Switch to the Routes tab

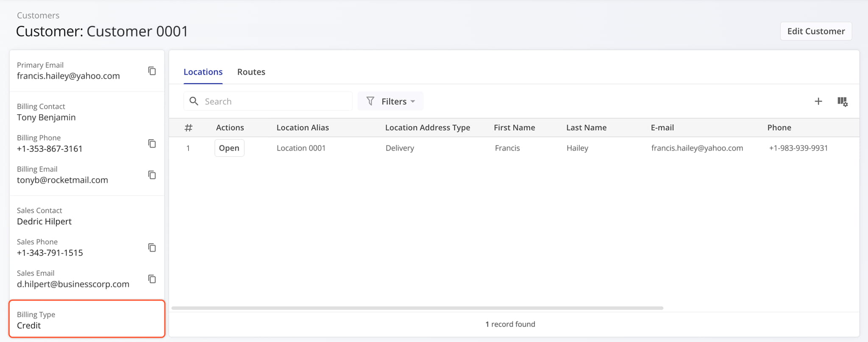click(251, 72)
